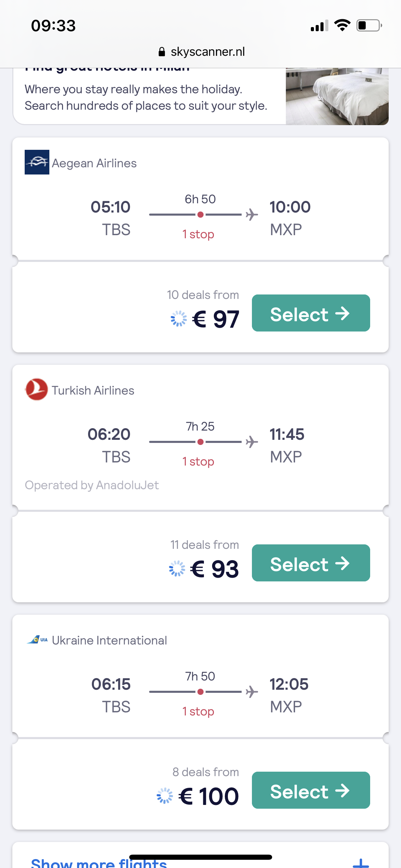Screen dimensions: 401x868
Task: Open the Milan hotel bedroom photo
Action: (x=337, y=96)
